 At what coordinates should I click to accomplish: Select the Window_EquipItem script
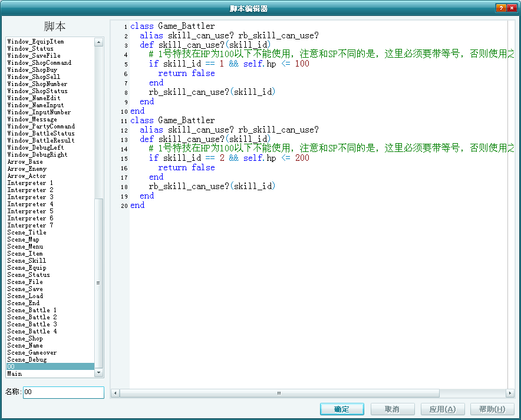50,41
